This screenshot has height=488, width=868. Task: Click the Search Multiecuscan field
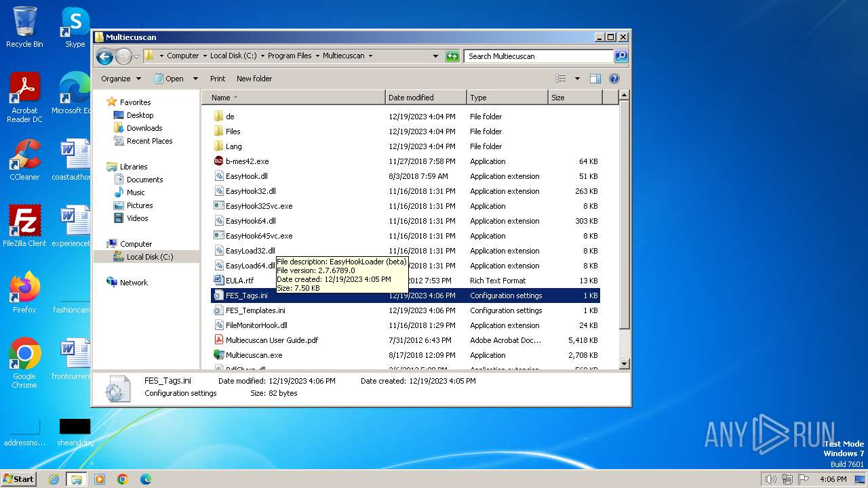point(539,56)
